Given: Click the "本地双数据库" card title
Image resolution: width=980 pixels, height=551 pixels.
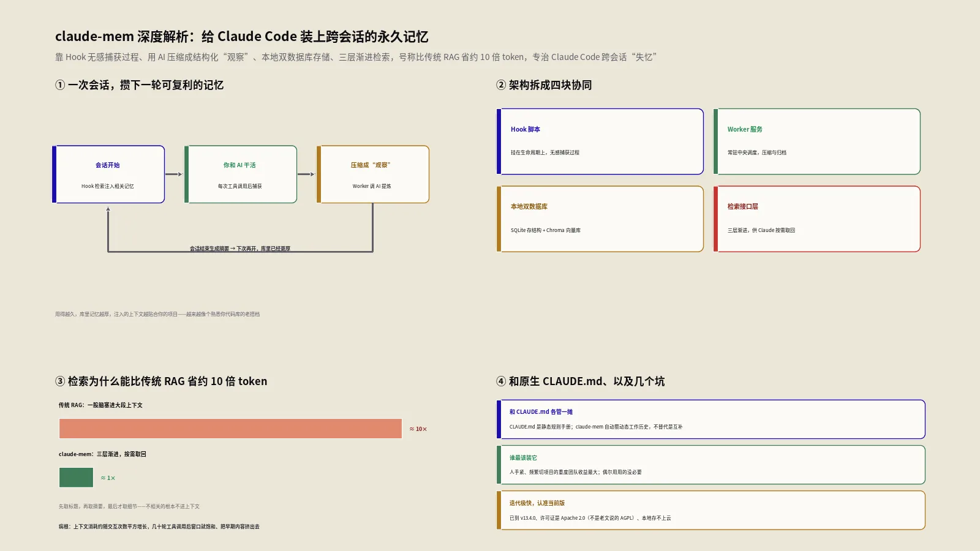Looking at the screenshot, I should click(x=529, y=207).
